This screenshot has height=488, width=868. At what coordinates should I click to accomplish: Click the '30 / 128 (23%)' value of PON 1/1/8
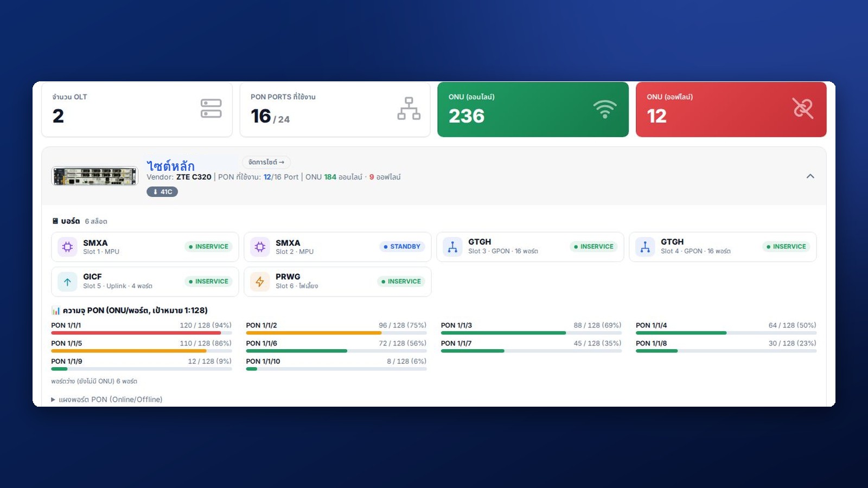point(792,343)
